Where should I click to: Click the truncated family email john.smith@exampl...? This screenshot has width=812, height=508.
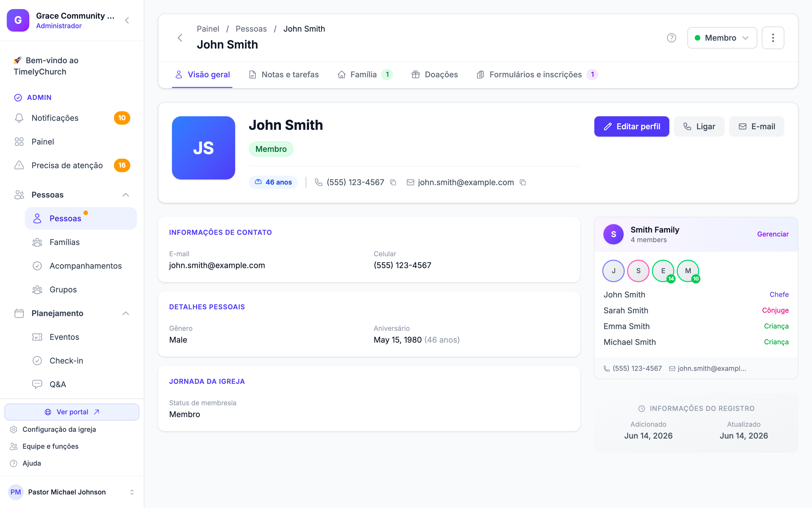pos(707,369)
